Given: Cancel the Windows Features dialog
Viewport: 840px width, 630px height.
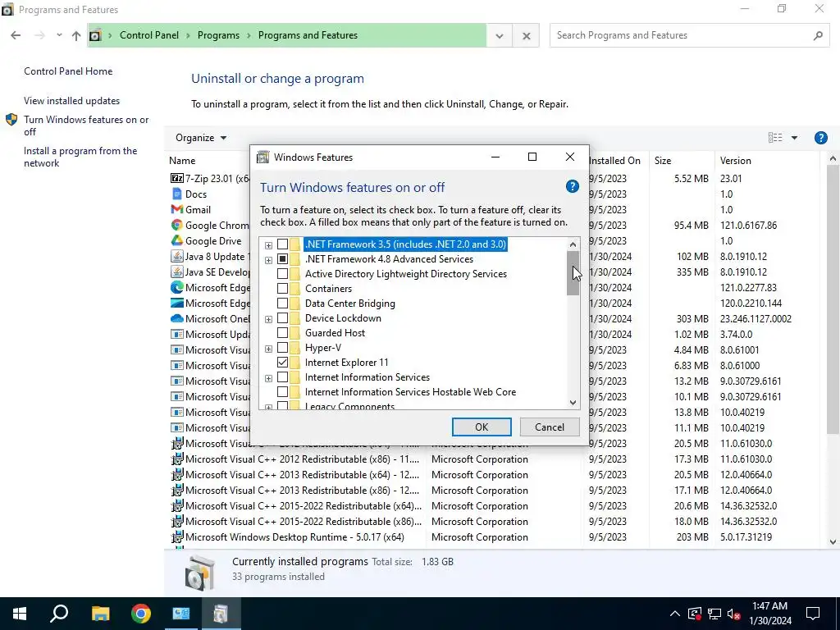Looking at the screenshot, I should click(x=549, y=427).
